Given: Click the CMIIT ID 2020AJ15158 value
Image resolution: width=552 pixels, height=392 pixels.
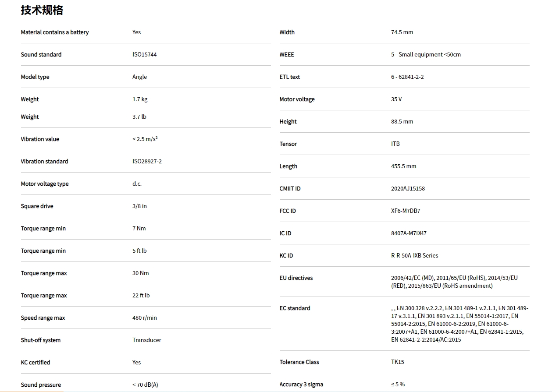Looking at the screenshot, I should point(408,189).
